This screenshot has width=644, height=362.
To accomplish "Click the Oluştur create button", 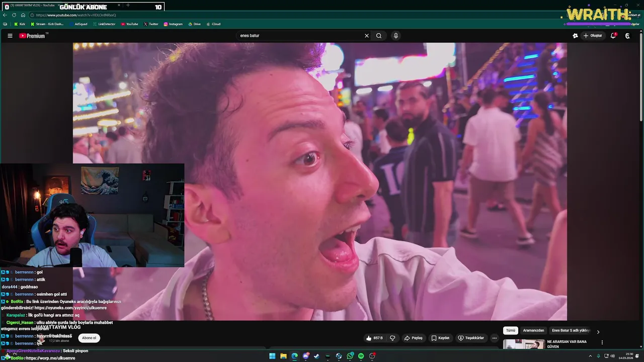I will click(x=593, y=36).
